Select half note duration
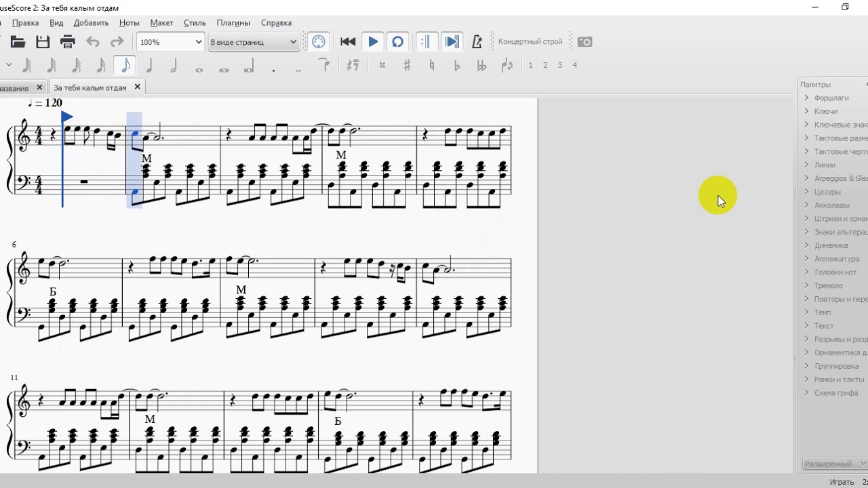The image size is (868, 488). 174,66
